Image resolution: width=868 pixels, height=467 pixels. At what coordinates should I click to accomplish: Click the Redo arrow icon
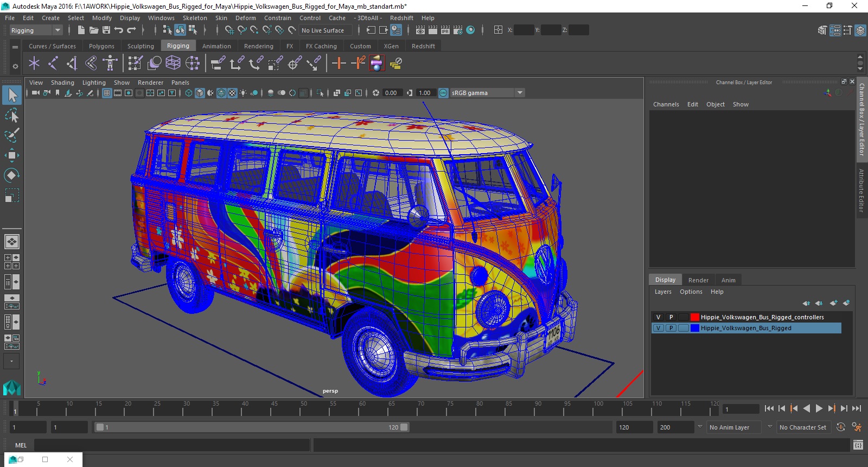tap(131, 30)
